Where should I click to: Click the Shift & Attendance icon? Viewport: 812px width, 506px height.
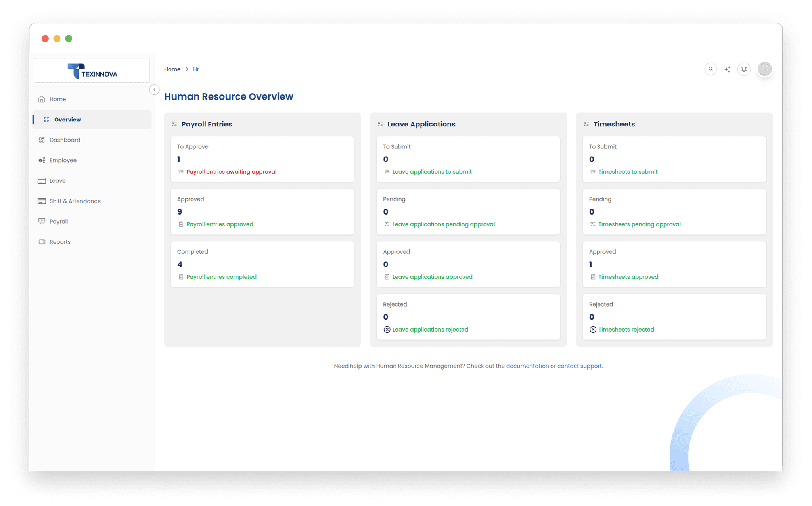click(x=42, y=201)
